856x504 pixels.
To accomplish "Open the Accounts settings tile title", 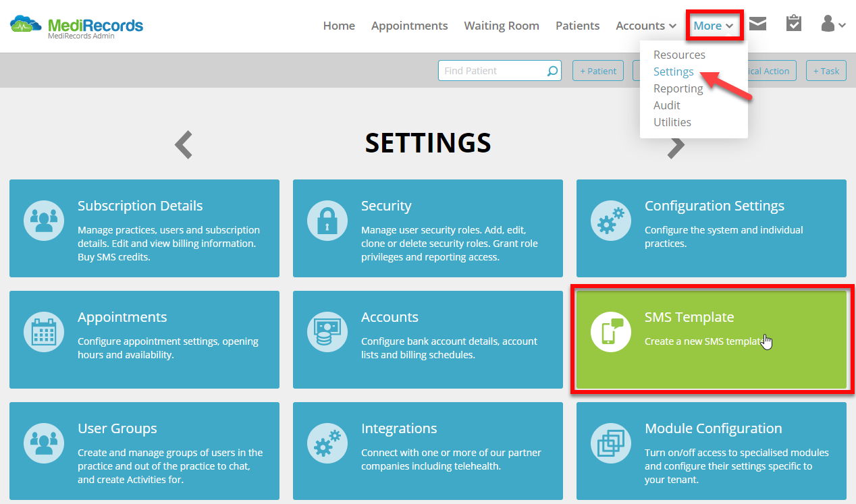I will pos(390,317).
